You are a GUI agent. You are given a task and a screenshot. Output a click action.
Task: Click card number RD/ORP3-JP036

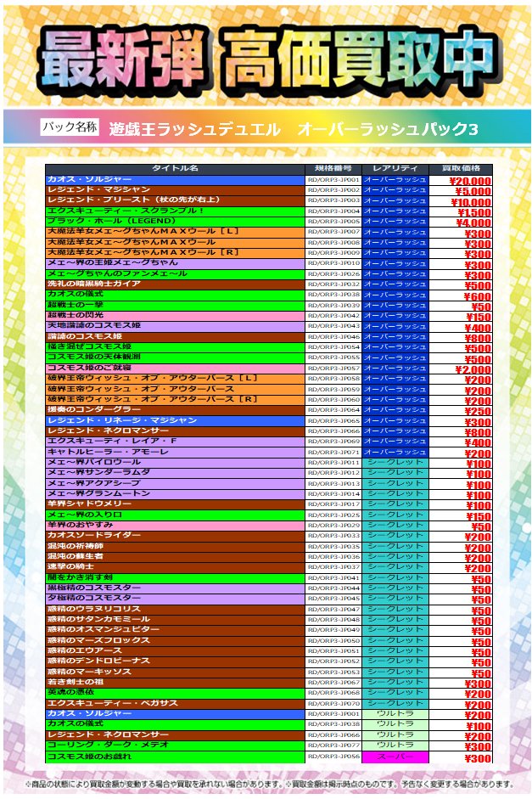(x=333, y=557)
